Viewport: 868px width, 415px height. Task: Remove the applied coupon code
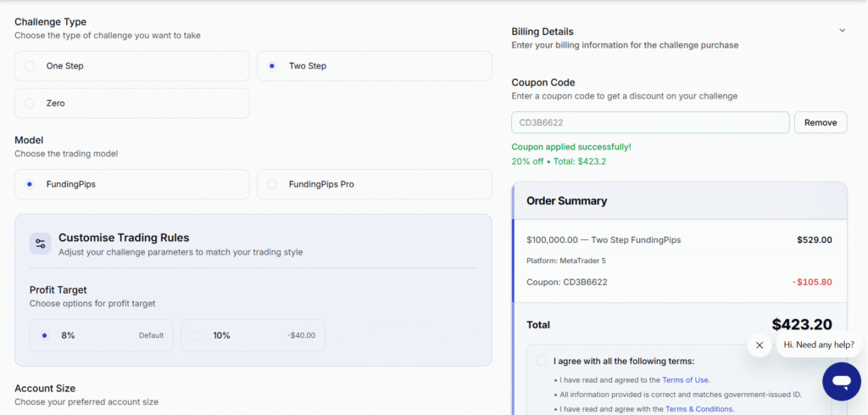click(820, 123)
